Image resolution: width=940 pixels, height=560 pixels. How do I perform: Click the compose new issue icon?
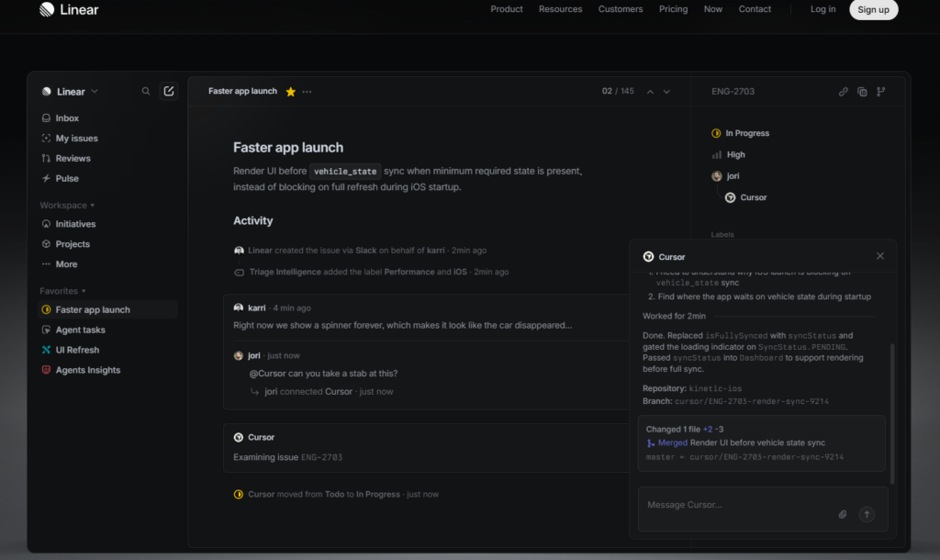pos(169,91)
